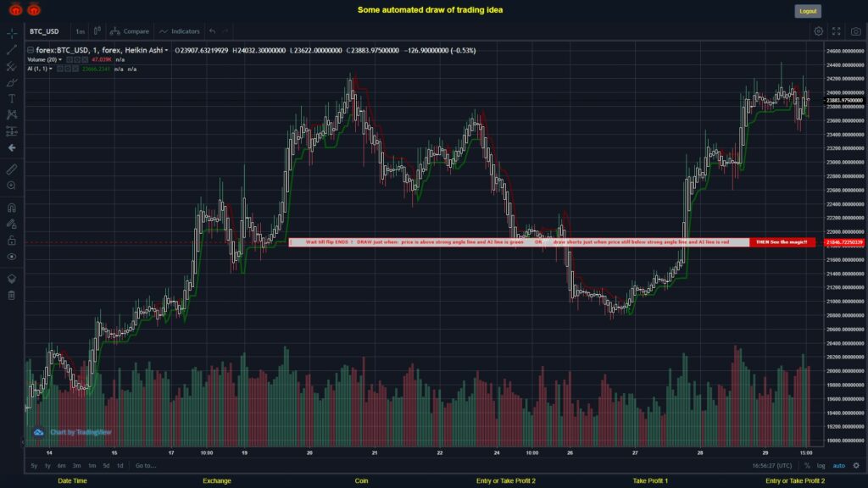Click the BTC_USD symbol search field
Viewport: 868px width, 488px height.
coord(44,31)
